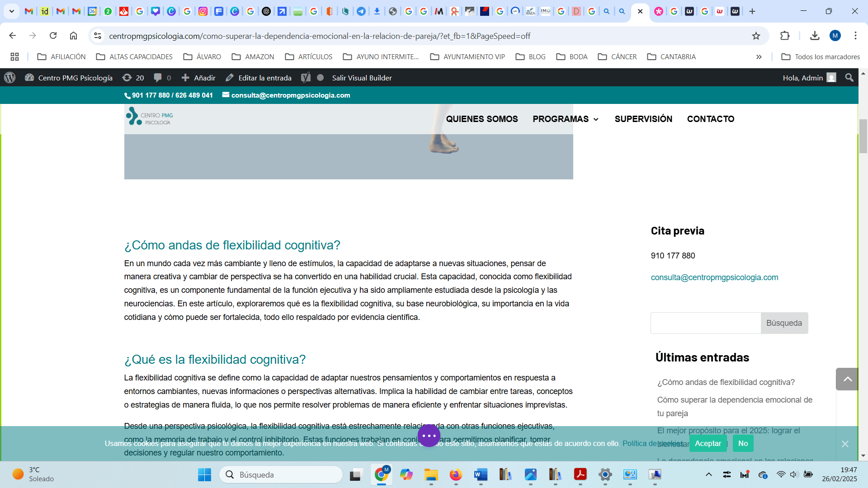This screenshot has height=488, width=868.
Task: Open the Hola, Admin account menu
Action: pos(809,78)
